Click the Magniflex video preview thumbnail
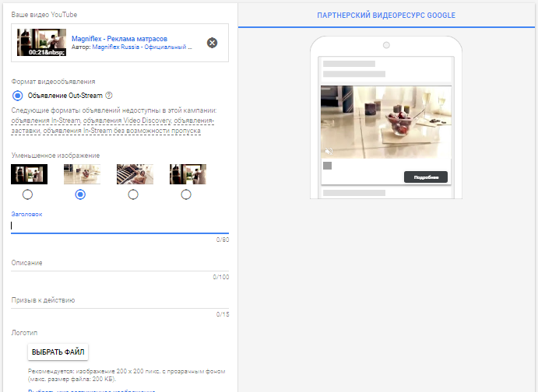The width and height of the screenshot is (538, 392). pos(41,43)
